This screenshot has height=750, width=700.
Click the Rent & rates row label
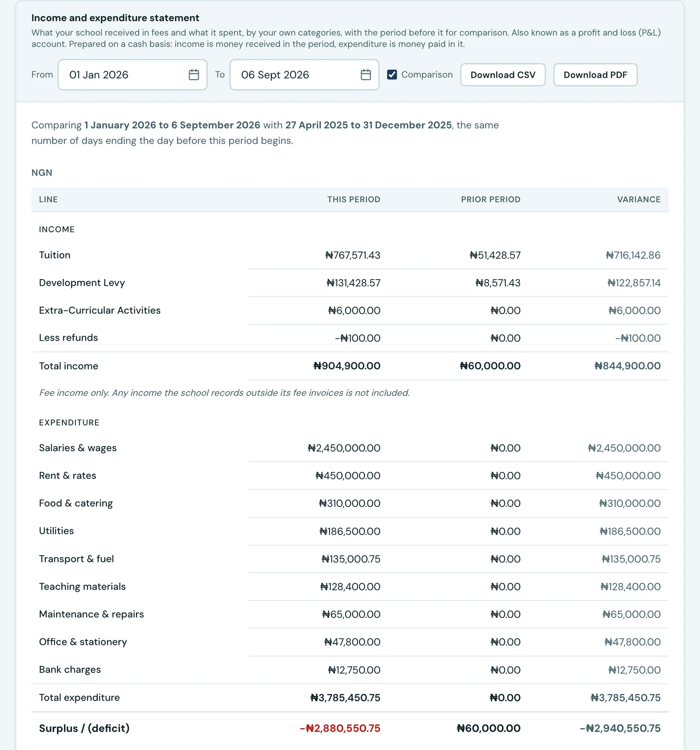(x=67, y=476)
